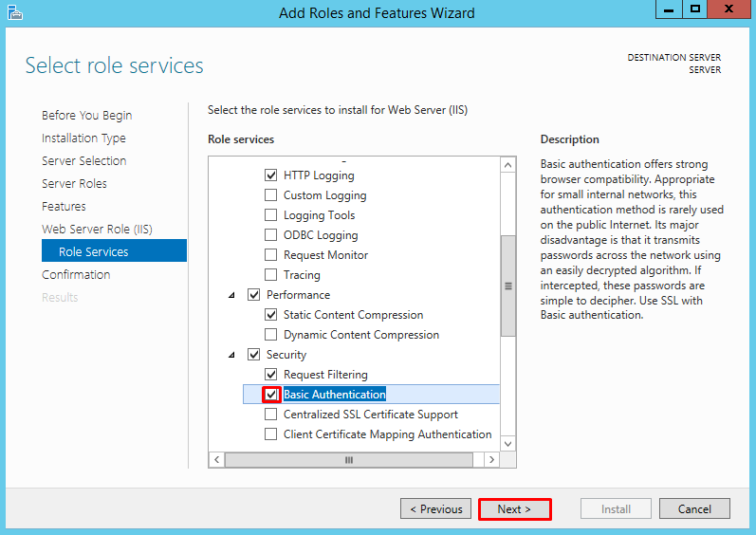Image resolution: width=756 pixels, height=535 pixels.
Task: Open the Confirmation step in sidebar
Action: tap(76, 274)
